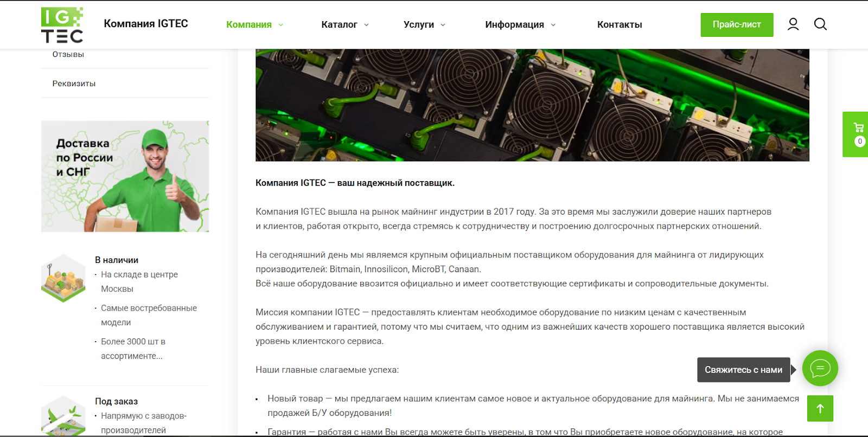This screenshot has height=437, width=868.
Task: Click 'Напрямую с заводов-производителей' item
Action: (143, 423)
